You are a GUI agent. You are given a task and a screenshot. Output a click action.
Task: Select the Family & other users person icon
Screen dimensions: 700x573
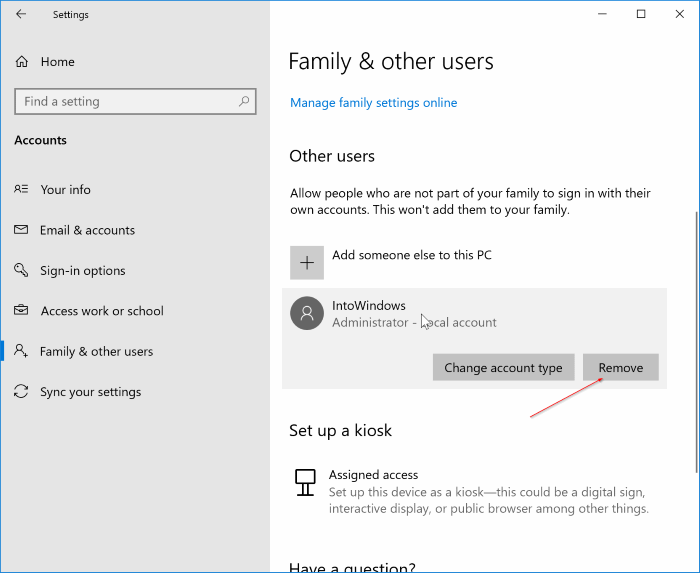pyautogui.click(x=21, y=351)
